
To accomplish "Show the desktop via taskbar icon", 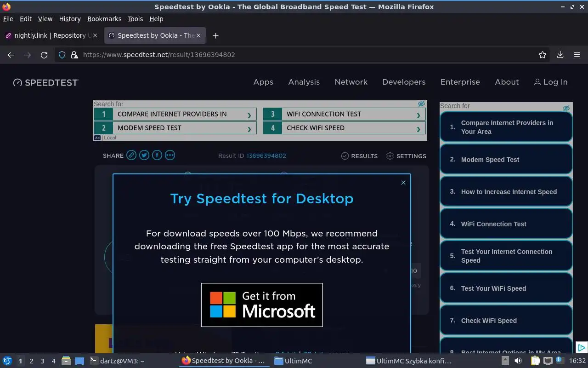I will pos(79,361).
